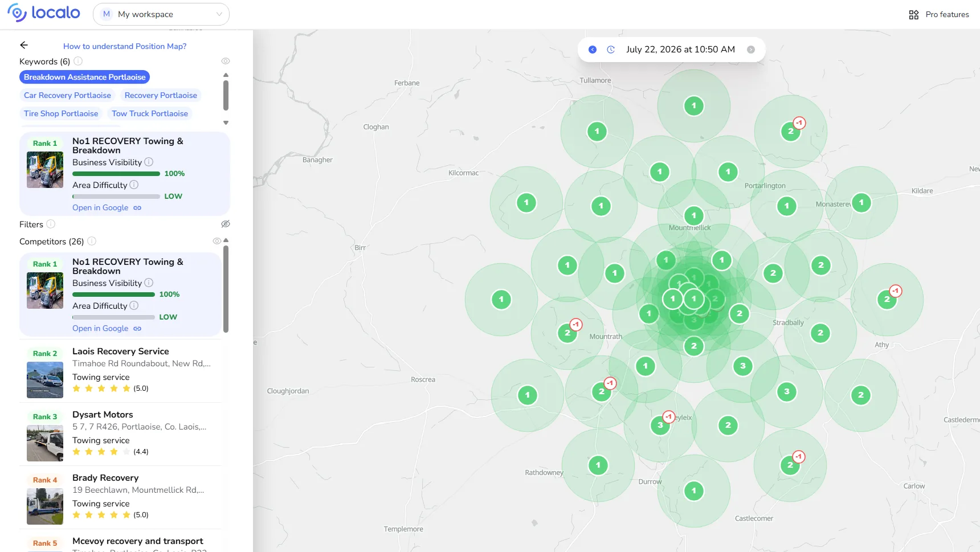Click rank marker near Tullamore
980x552 pixels.
pos(597,132)
